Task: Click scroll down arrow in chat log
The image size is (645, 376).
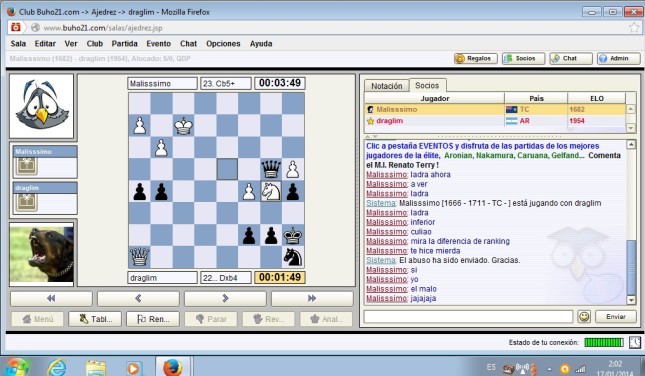Action: (631, 300)
